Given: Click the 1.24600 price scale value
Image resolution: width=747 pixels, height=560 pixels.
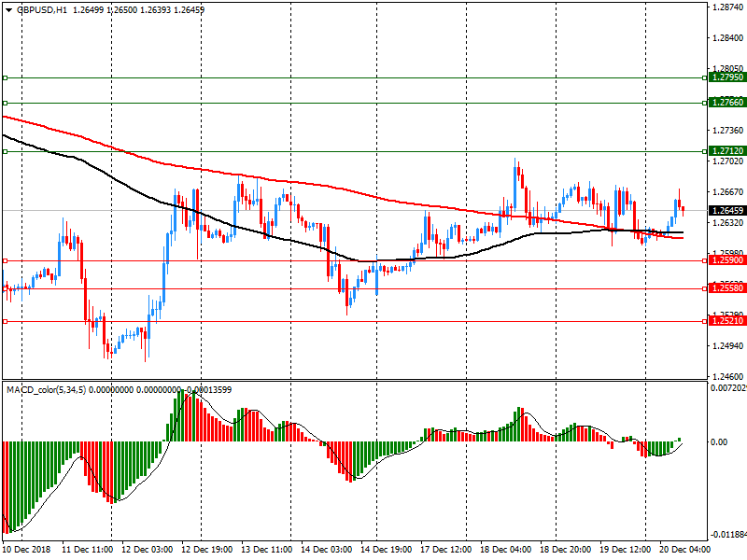Looking at the screenshot, I should pos(727,376).
